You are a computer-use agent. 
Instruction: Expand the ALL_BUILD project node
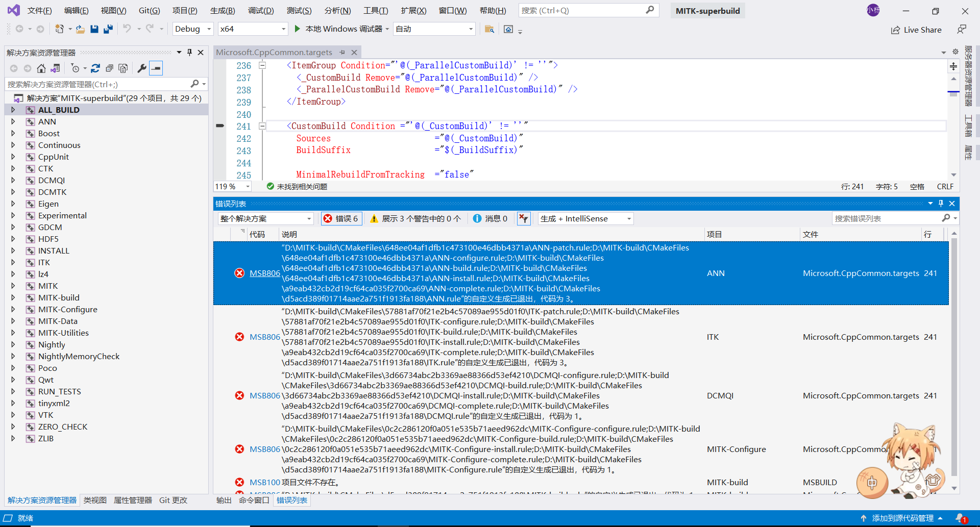(13, 110)
